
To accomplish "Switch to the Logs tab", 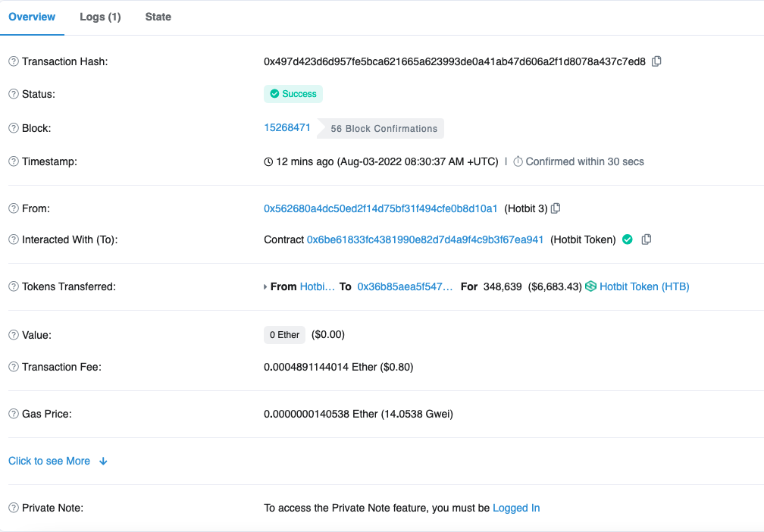I will 100,17.
